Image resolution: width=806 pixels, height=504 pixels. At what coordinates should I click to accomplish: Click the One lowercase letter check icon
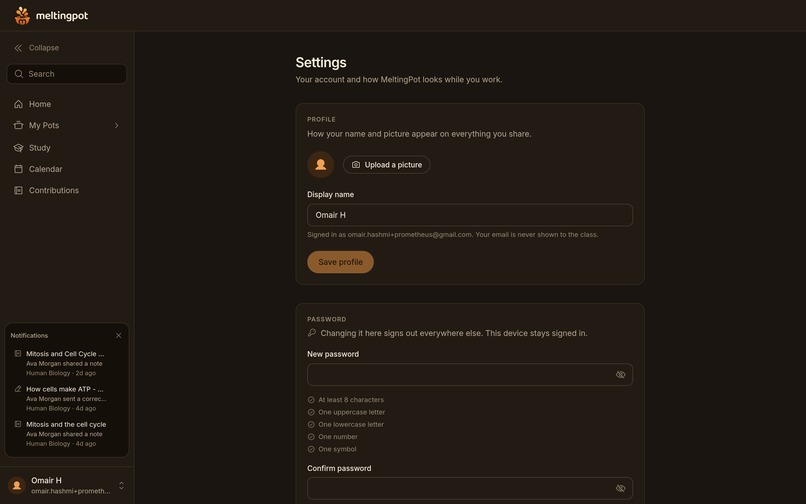pos(311,424)
